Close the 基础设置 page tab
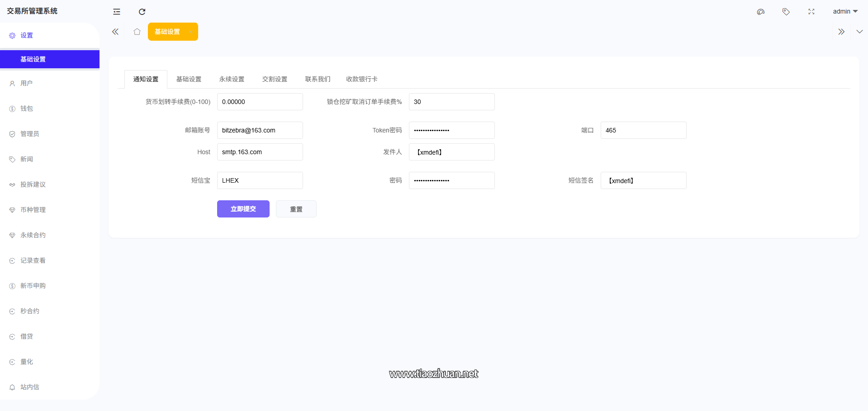Screen dimensions: 868x411 pyautogui.click(x=190, y=32)
